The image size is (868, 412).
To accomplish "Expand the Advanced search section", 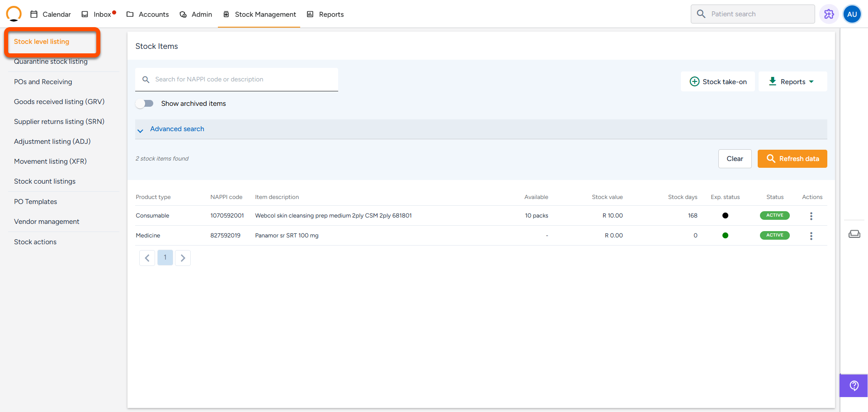I will pyautogui.click(x=177, y=129).
